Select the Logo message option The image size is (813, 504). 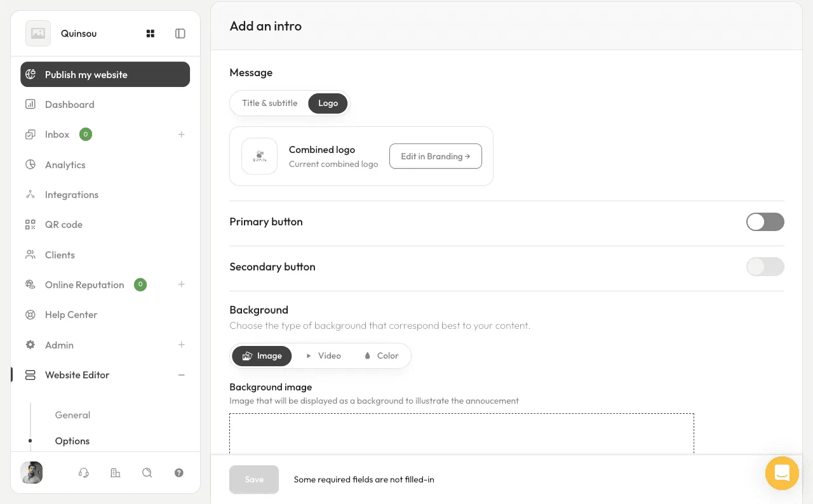(328, 103)
